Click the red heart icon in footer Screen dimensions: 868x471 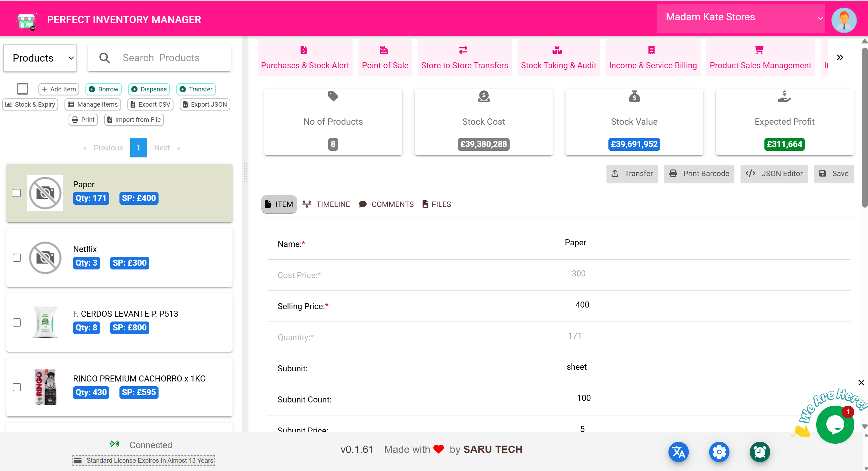pos(438,449)
